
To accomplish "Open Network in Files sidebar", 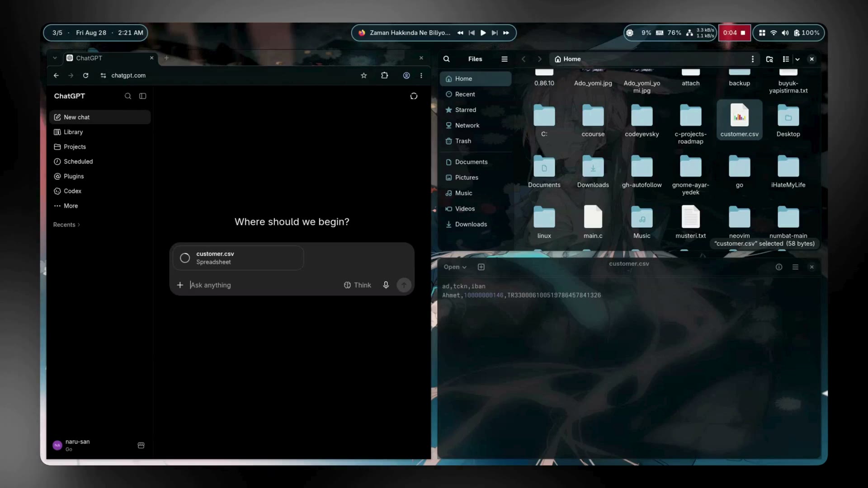I will click(476, 125).
